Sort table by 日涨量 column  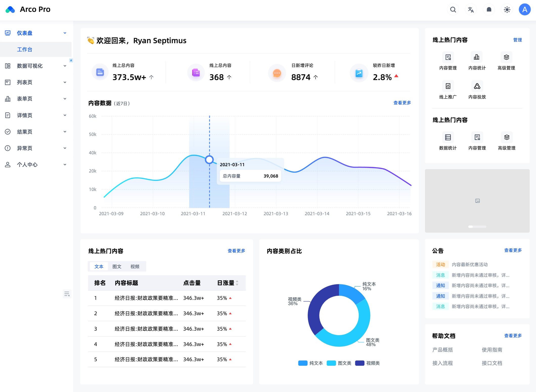237,283
